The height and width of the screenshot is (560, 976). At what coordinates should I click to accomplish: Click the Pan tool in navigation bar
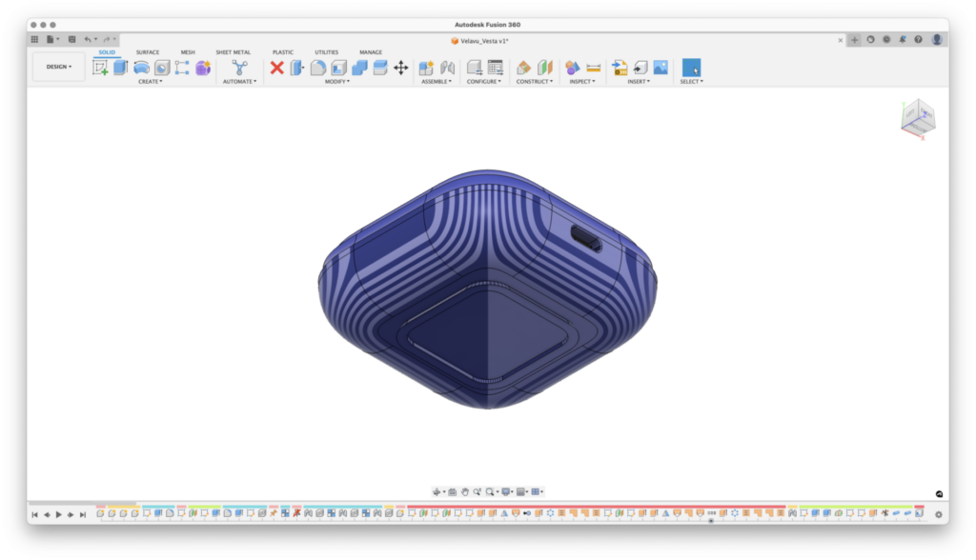coord(465,490)
